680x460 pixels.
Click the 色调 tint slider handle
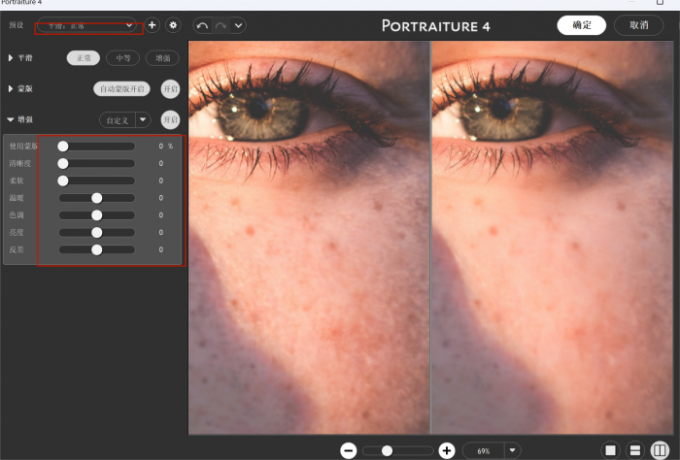click(97, 215)
